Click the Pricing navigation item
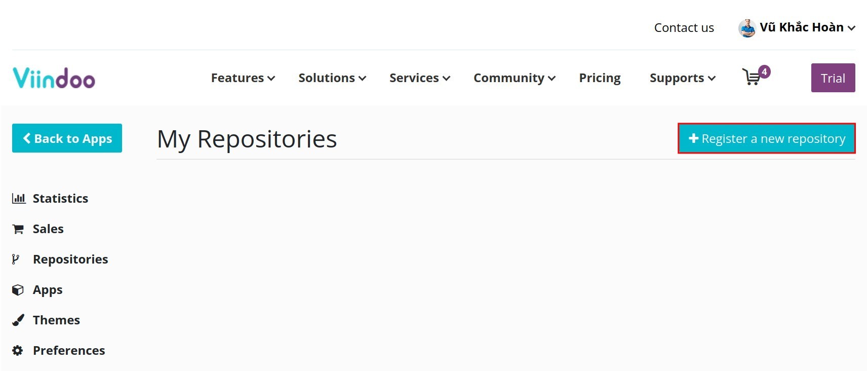 (600, 78)
